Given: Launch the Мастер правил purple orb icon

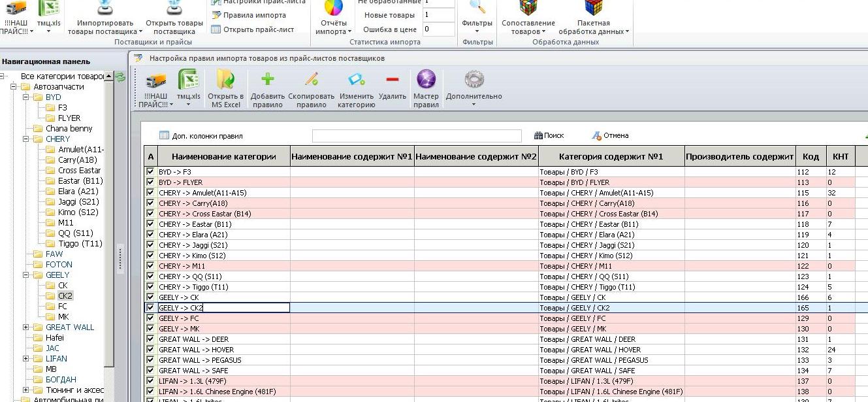Looking at the screenshot, I should click(426, 80).
